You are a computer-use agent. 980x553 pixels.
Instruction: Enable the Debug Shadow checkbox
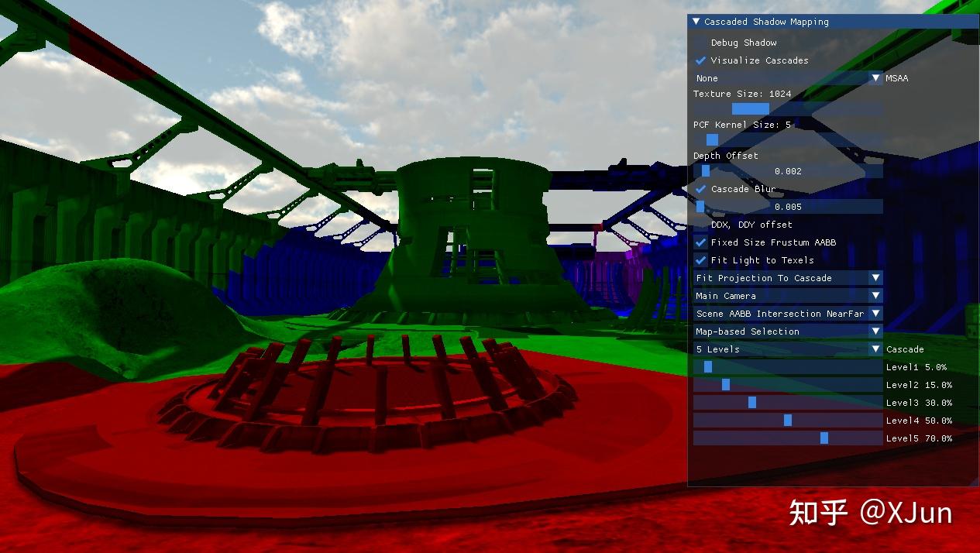click(701, 43)
